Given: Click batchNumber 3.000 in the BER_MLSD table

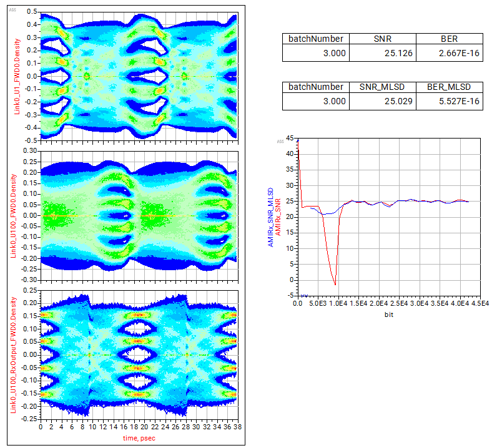Looking at the screenshot, I should pos(335,101).
